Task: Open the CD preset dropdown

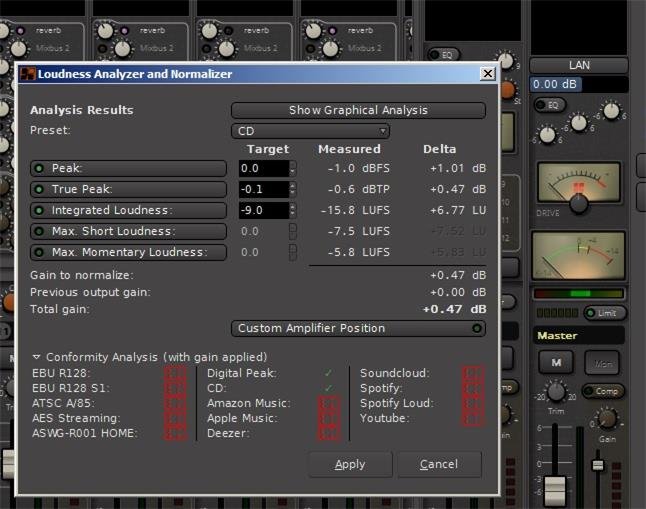Action: [310, 131]
